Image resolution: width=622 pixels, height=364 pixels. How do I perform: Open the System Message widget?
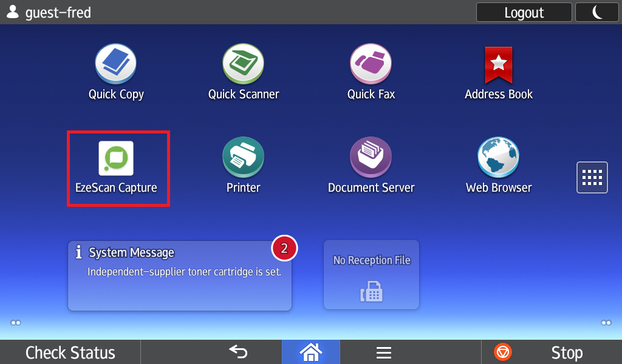click(x=179, y=276)
